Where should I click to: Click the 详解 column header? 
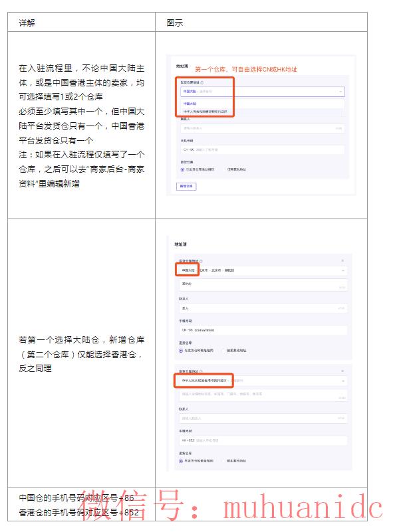click(27, 23)
